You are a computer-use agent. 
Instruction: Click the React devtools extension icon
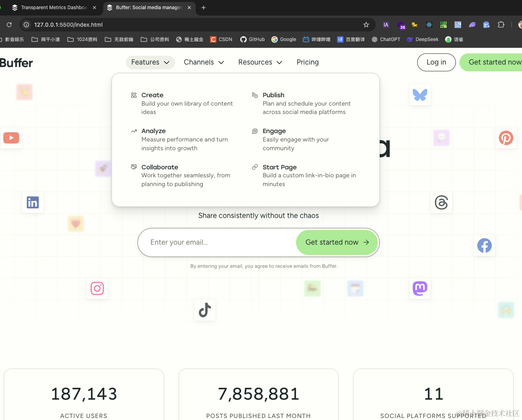point(429,25)
